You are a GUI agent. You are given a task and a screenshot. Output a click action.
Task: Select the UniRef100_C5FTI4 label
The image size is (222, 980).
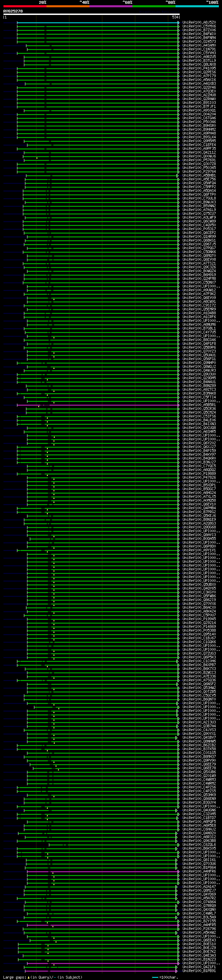(x=199, y=398)
